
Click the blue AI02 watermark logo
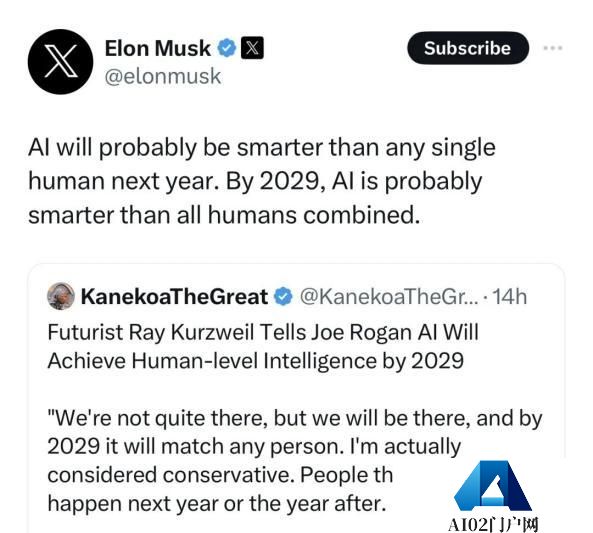[493, 485]
